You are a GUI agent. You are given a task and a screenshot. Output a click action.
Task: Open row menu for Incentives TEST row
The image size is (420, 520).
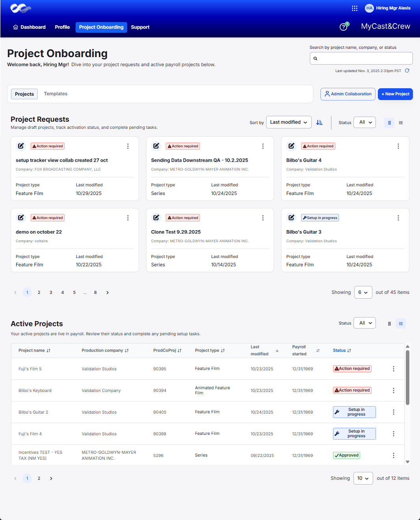pos(394,455)
